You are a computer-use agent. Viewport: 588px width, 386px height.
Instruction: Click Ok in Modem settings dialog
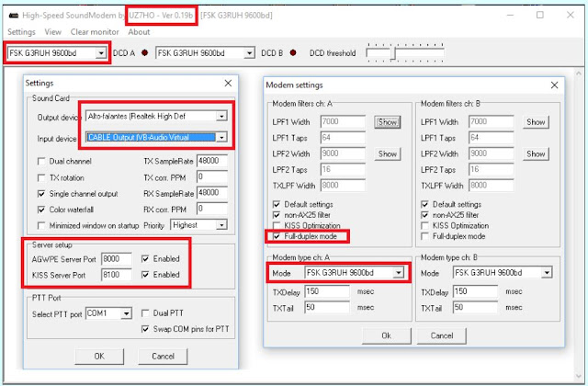386,335
